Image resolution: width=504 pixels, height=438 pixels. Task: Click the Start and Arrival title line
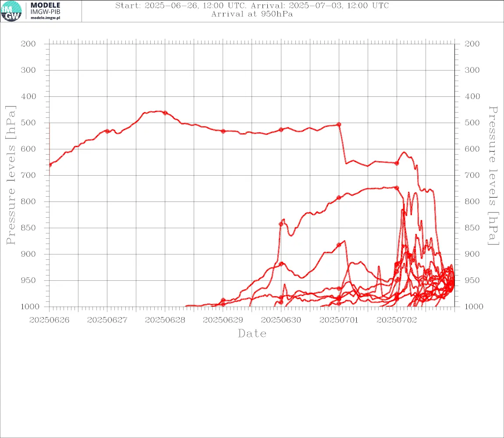252,5
